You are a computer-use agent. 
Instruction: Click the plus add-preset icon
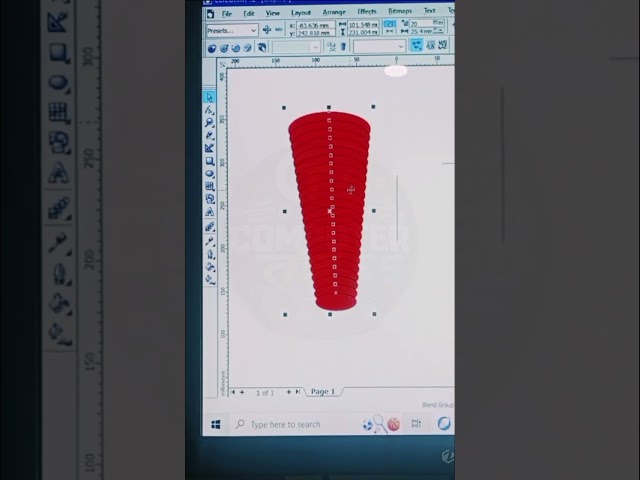pos(267,30)
